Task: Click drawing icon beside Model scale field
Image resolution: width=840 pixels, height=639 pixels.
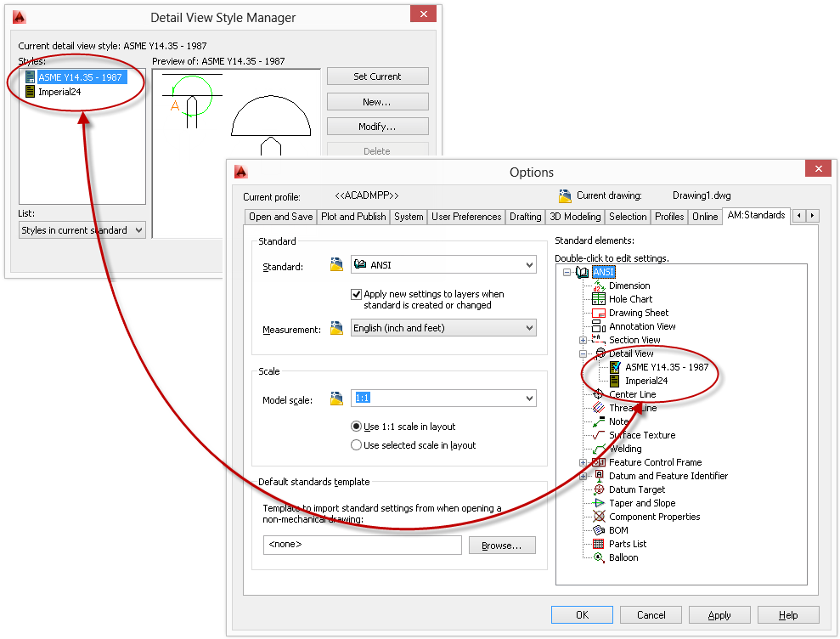Action: pos(336,398)
